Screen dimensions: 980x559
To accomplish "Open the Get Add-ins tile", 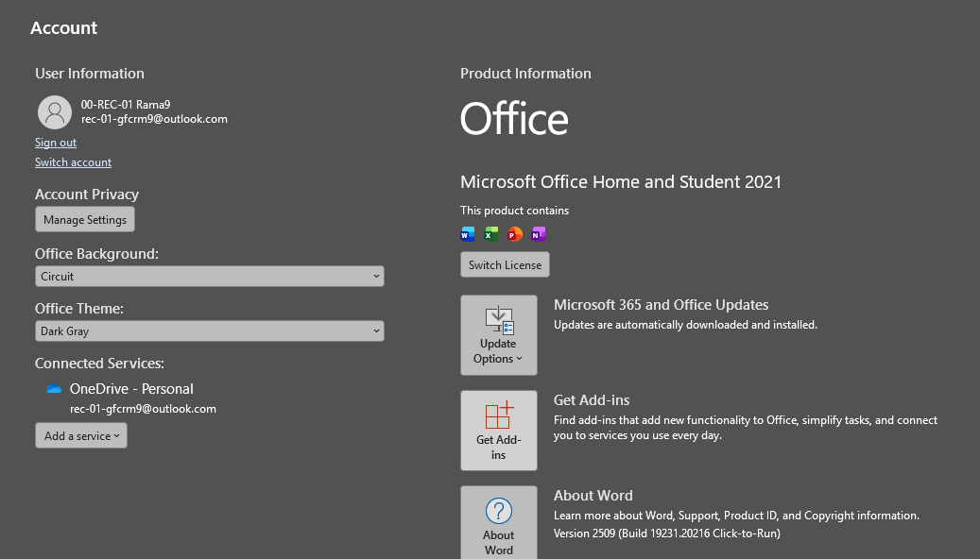I will click(498, 431).
